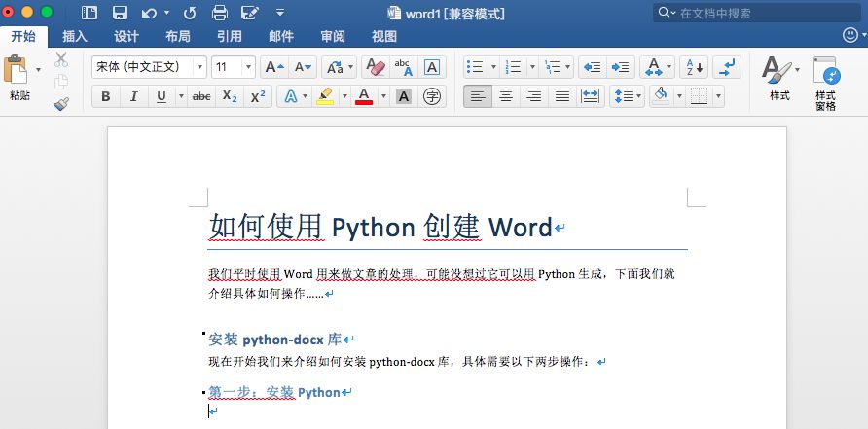The image size is (868, 429).
Task: Switch to the 引用 tab
Action: pos(230,37)
